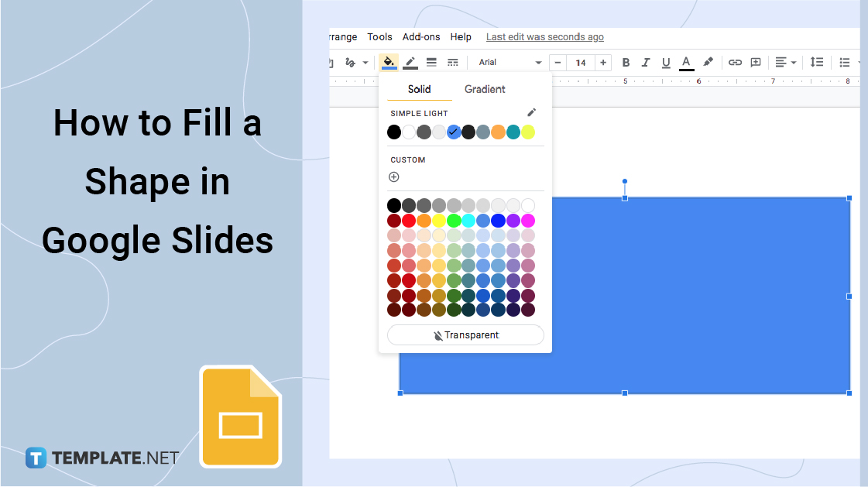Click the Text color icon
The image size is (868, 487).
686,62
